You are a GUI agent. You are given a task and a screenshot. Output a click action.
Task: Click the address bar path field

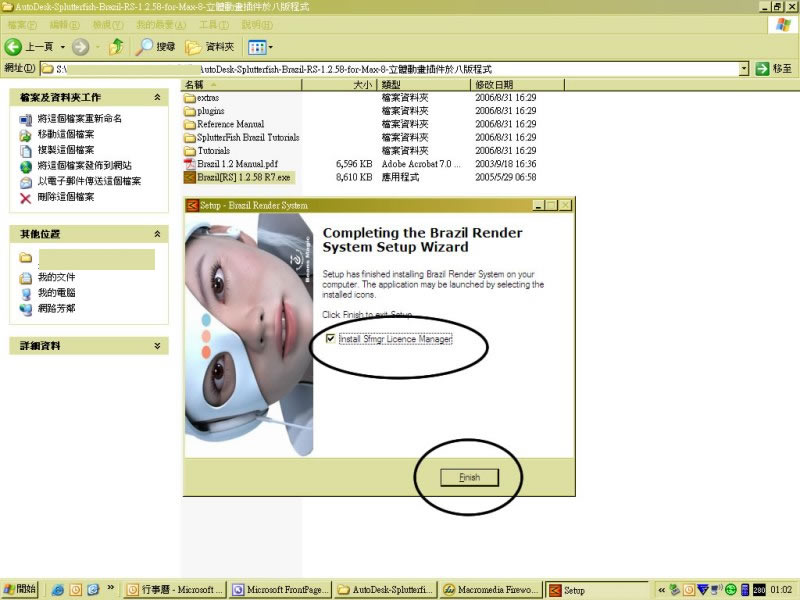click(x=389, y=69)
